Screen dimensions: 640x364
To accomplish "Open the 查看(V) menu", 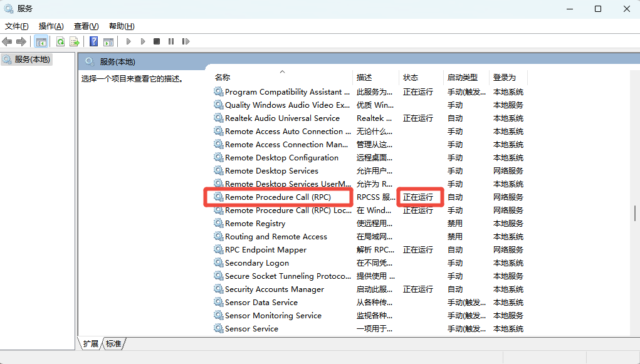I will [x=86, y=26].
